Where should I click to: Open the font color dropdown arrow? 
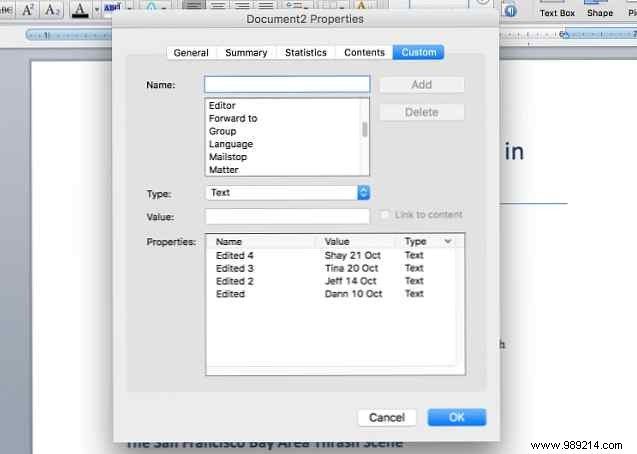click(x=97, y=9)
